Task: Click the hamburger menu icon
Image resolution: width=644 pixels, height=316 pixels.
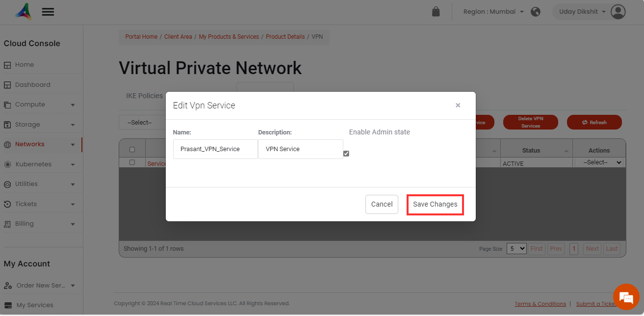Action: tap(48, 12)
